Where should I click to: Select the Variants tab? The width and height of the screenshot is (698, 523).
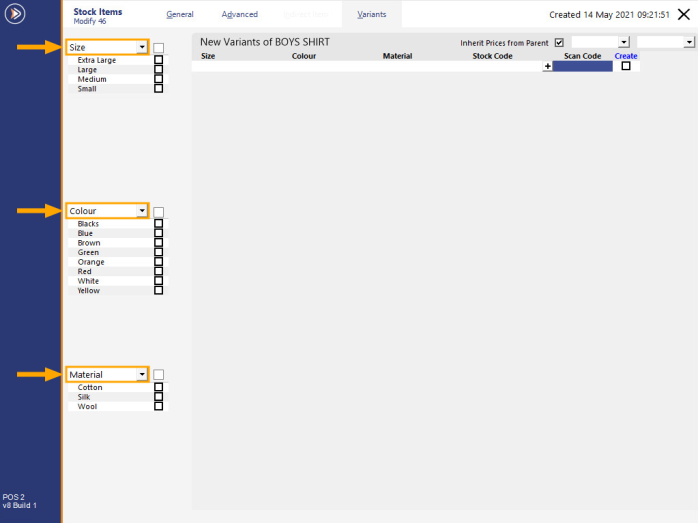(x=372, y=14)
